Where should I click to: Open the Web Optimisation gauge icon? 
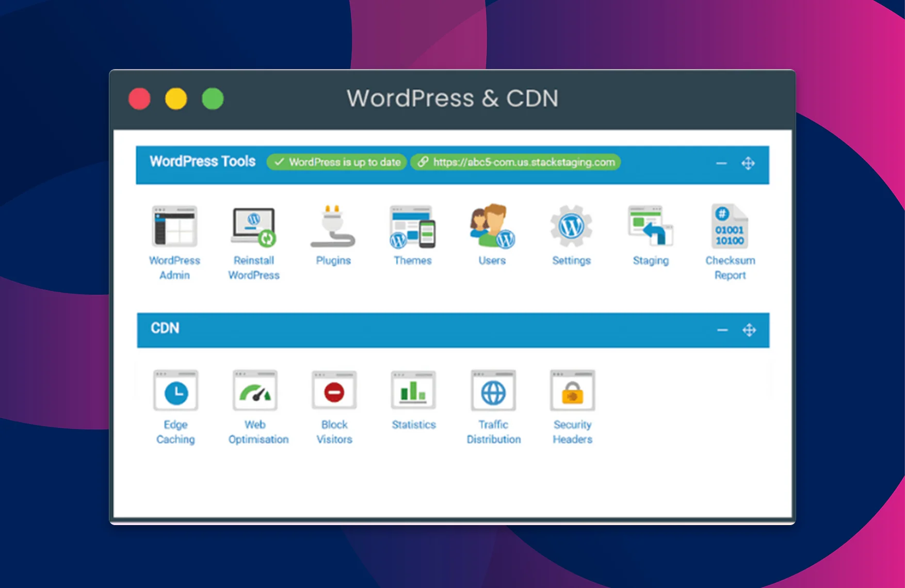[255, 390]
